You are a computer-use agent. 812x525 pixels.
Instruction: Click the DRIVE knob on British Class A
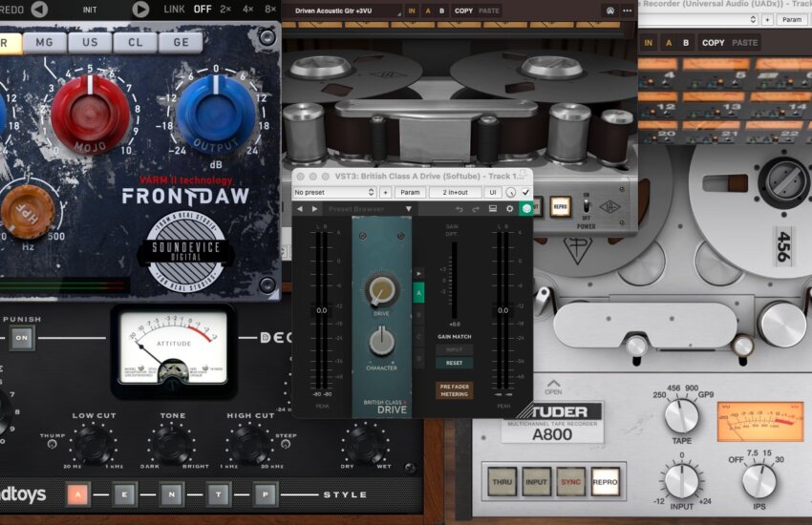[381, 290]
